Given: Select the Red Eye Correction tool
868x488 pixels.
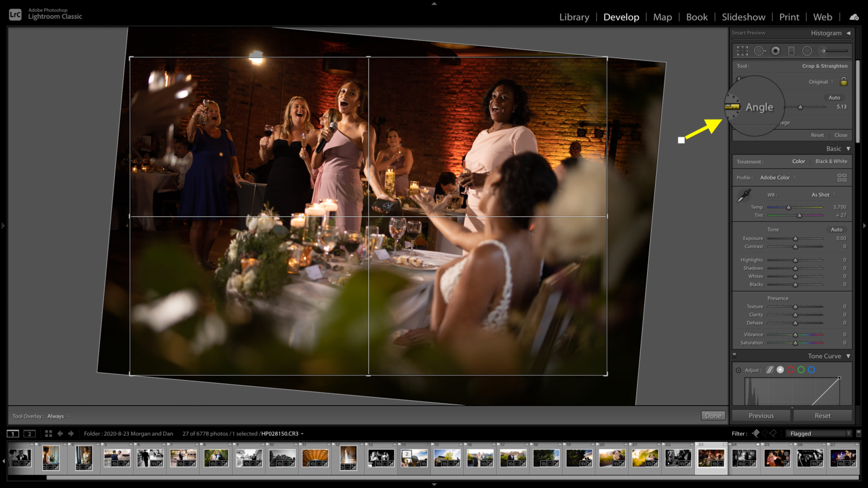Looking at the screenshot, I should pyautogui.click(x=775, y=51).
